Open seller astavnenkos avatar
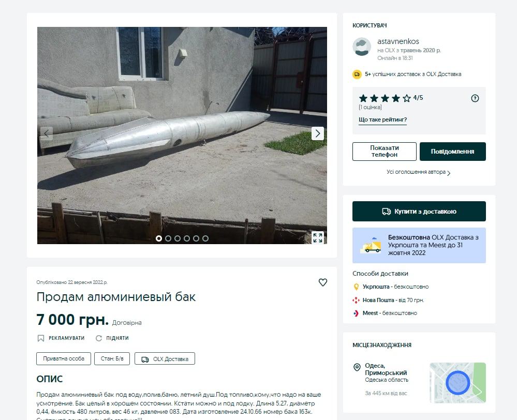517x420 pixels. click(362, 47)
